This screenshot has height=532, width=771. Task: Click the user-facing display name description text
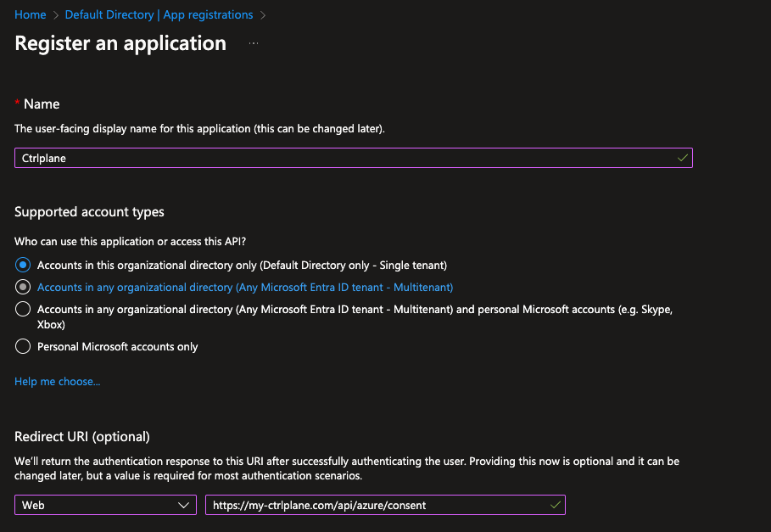(199, 129)
